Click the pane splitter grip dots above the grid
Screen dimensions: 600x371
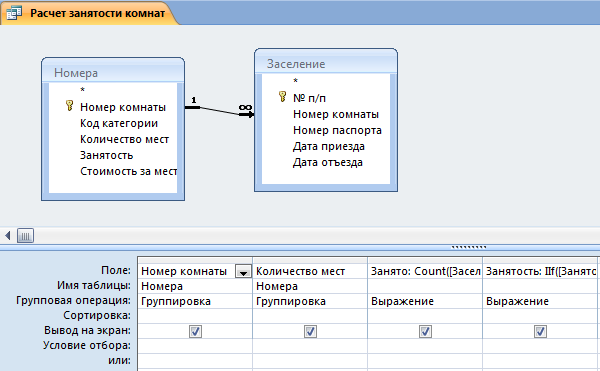click(469, 247)
